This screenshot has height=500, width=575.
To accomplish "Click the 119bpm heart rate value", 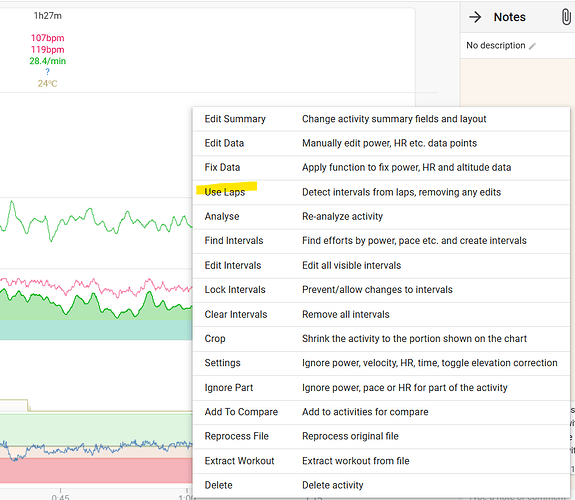I will (x=47, y=50).
